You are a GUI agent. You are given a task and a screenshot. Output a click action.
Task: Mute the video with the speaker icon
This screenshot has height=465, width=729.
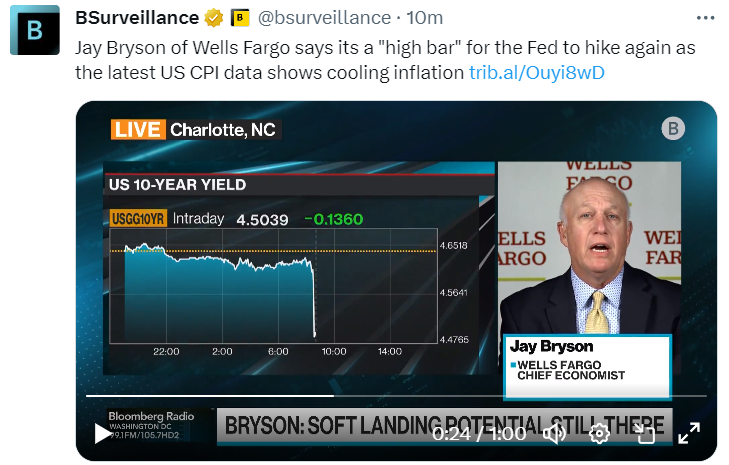pyautogui.click(x=554, y=433)
